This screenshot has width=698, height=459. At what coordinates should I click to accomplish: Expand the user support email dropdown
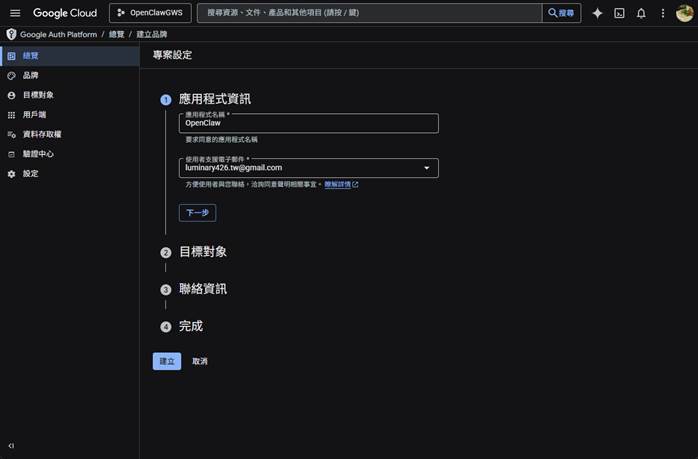[427, 168]
